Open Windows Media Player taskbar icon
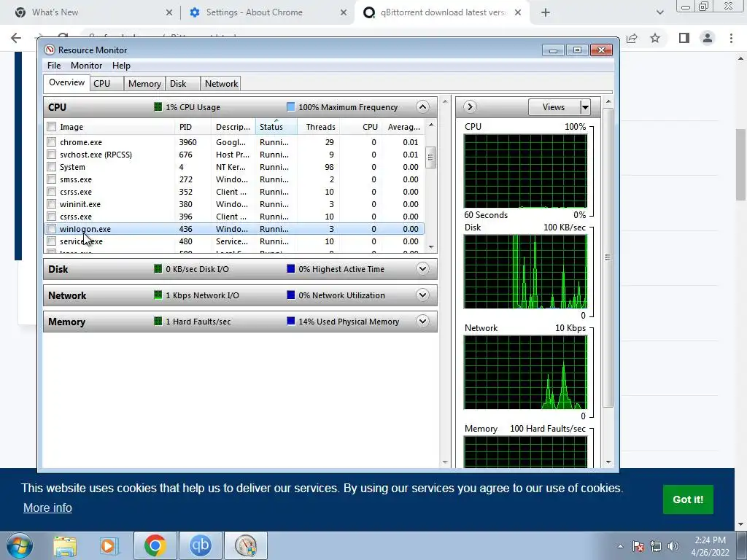This screenshot has width=747, height=560. coord(108,545)
